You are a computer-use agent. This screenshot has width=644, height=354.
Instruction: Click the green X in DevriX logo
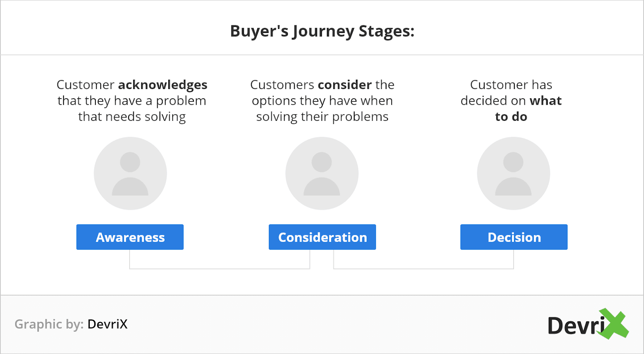pos(613,324)
